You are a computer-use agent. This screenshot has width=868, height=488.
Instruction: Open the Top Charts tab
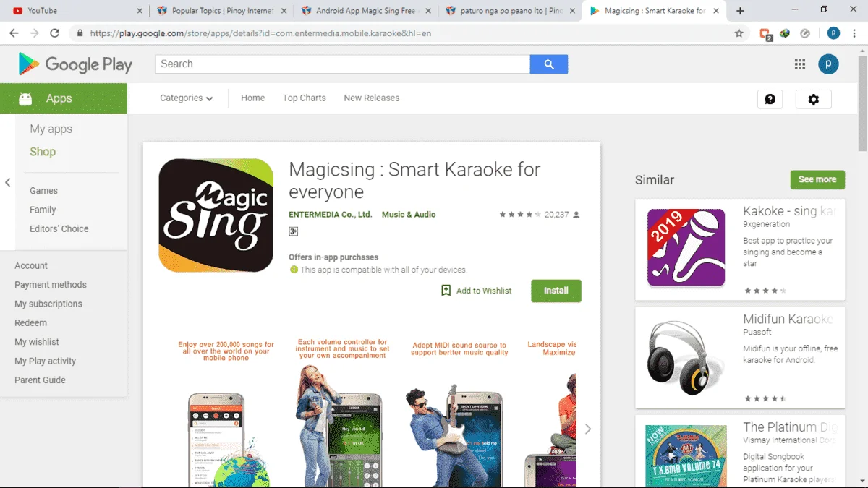(x=305, y=98)
